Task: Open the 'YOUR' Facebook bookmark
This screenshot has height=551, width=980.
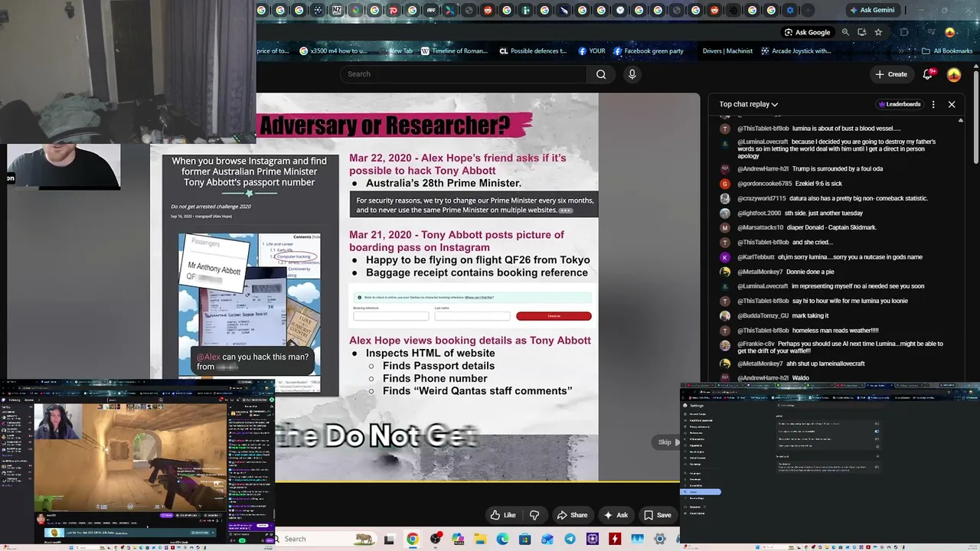Action: [x=592, y=51]
